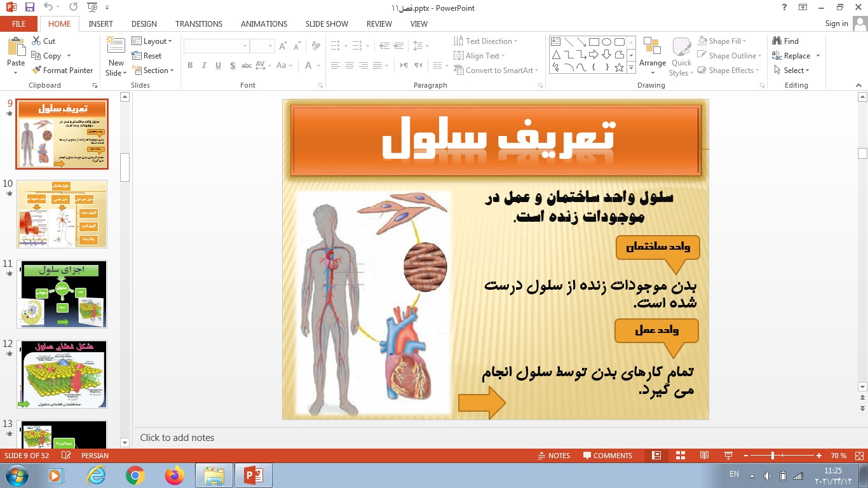Open the TRANSITIONS ribbon tab

pos(199,24)
